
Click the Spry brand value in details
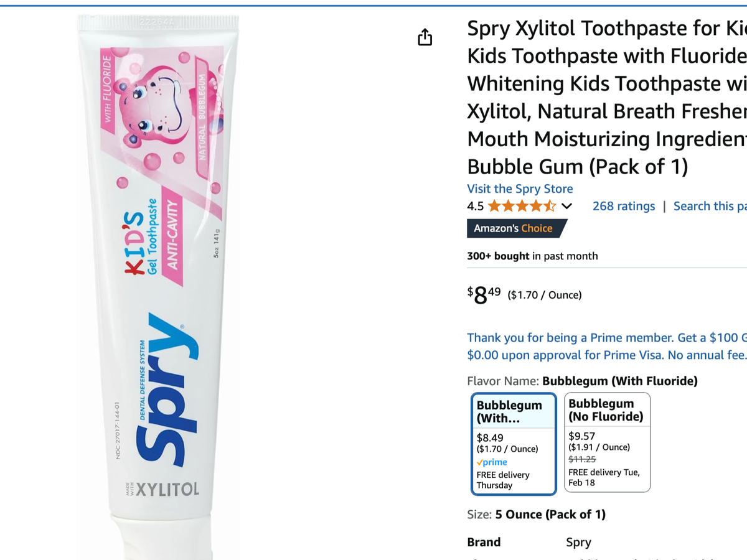(x=578, y=542)
